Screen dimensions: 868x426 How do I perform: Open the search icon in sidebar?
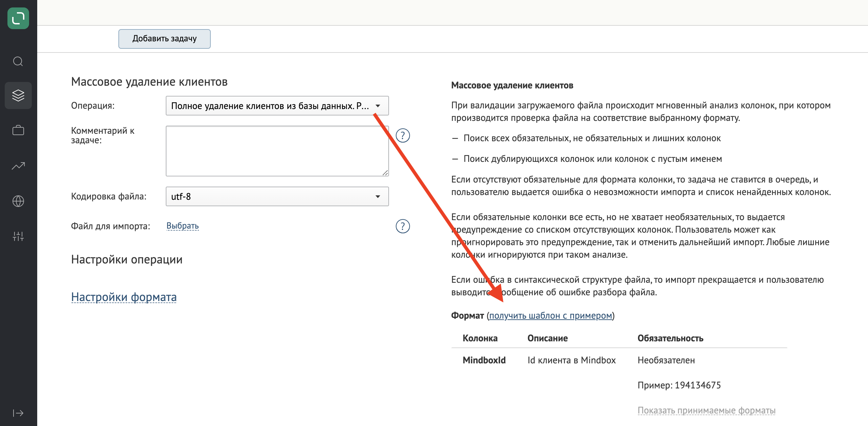pos(18,61)
